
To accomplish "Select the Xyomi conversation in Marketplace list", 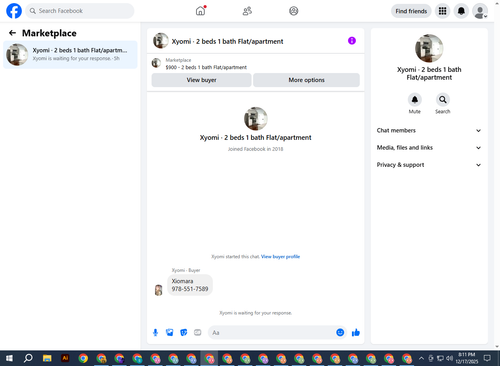I will (x=70, y=54).
